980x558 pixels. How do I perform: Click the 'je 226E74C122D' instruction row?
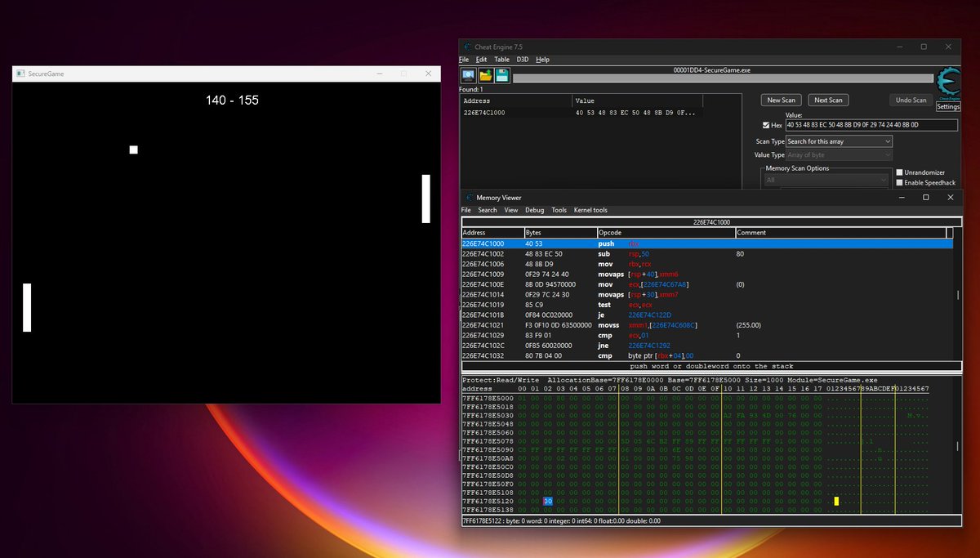tap(707, 315)
